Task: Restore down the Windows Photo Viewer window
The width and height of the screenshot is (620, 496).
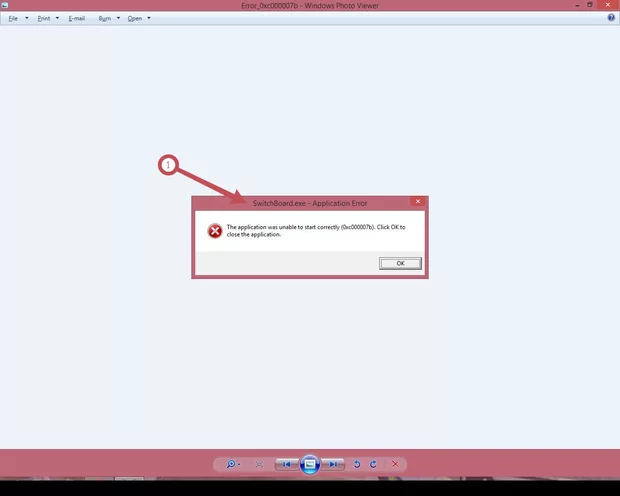Action: [590, 5]
